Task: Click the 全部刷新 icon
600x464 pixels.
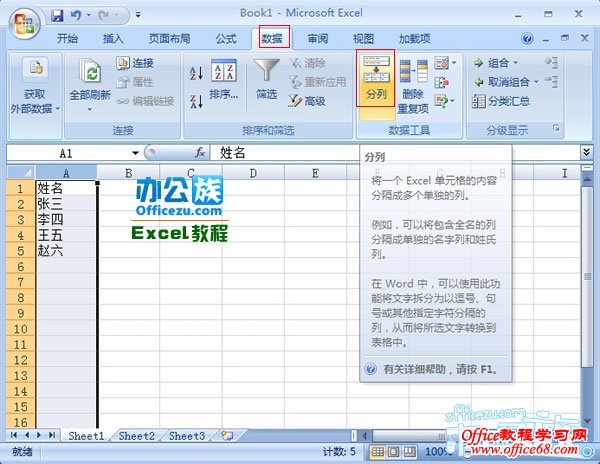Action: (x=90, y=71)
